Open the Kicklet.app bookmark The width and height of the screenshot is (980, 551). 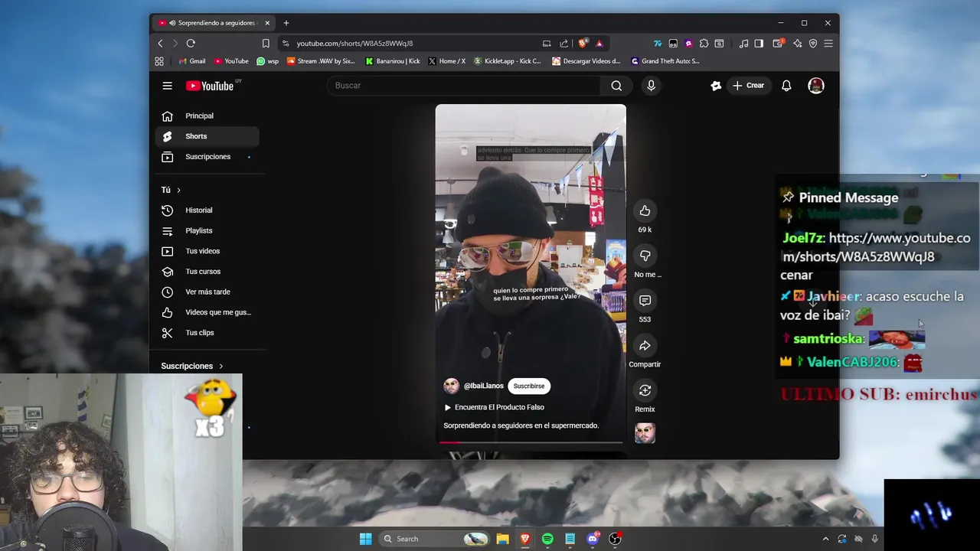pos(508,61)
